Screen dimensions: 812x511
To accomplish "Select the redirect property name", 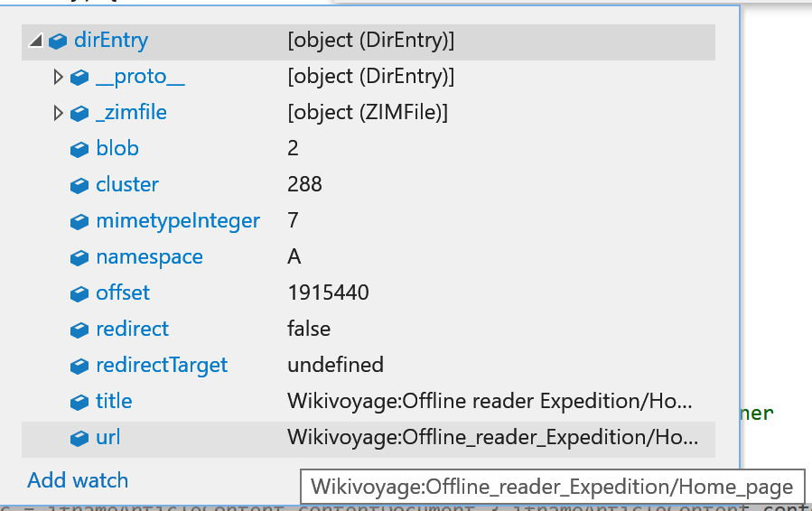I will point(132,329).
